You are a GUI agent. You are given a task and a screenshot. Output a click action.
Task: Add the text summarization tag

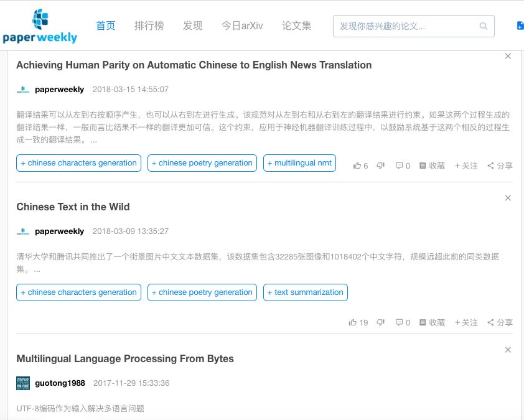[x=305, y=292]
